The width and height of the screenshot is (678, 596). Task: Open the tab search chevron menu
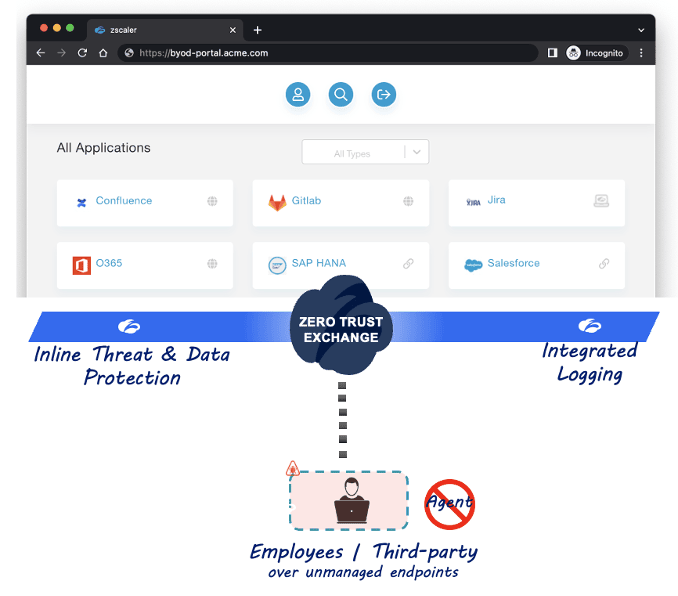pos(641,30)
